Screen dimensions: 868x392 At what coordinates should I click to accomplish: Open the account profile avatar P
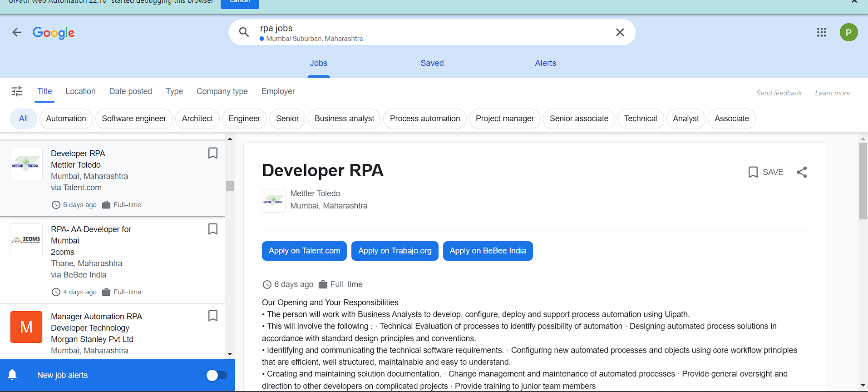(x=848, y=32)
